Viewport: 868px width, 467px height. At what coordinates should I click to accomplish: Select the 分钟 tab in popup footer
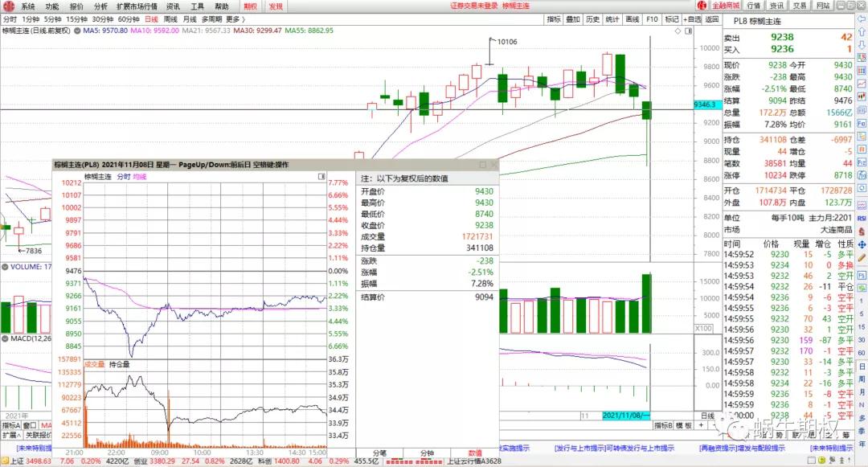pos(426,453)
